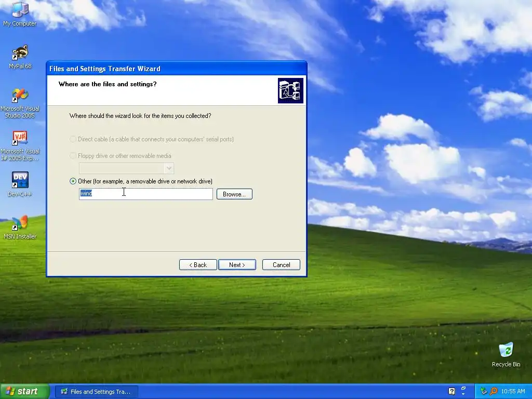532x399 pixels.
Task: Click 'Where are the files and settings?' heading
Action: tap(108, 84)
